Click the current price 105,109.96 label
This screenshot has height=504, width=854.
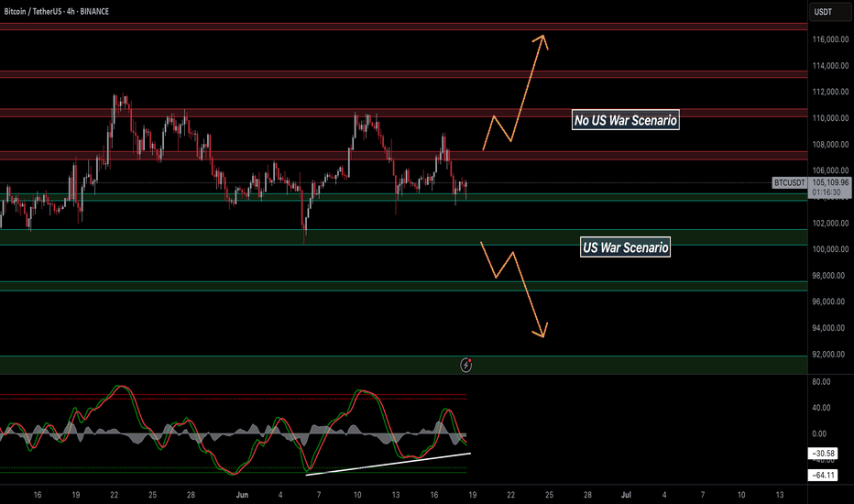pos(830,182)
